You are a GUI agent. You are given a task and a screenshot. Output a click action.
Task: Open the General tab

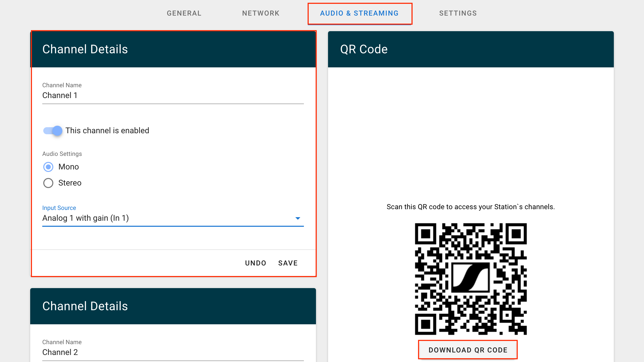[x=184, y=13]
